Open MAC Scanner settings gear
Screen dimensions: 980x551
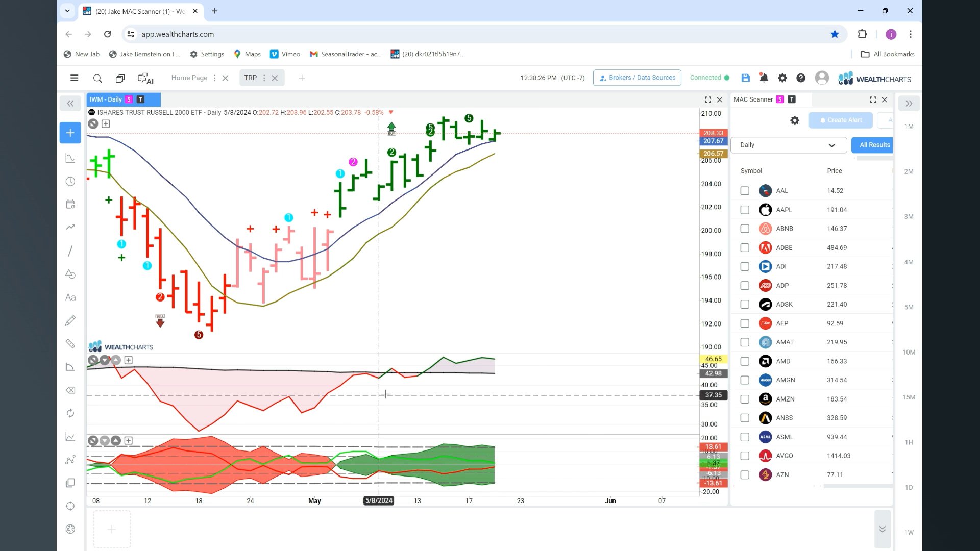click(x=795, y=120)
